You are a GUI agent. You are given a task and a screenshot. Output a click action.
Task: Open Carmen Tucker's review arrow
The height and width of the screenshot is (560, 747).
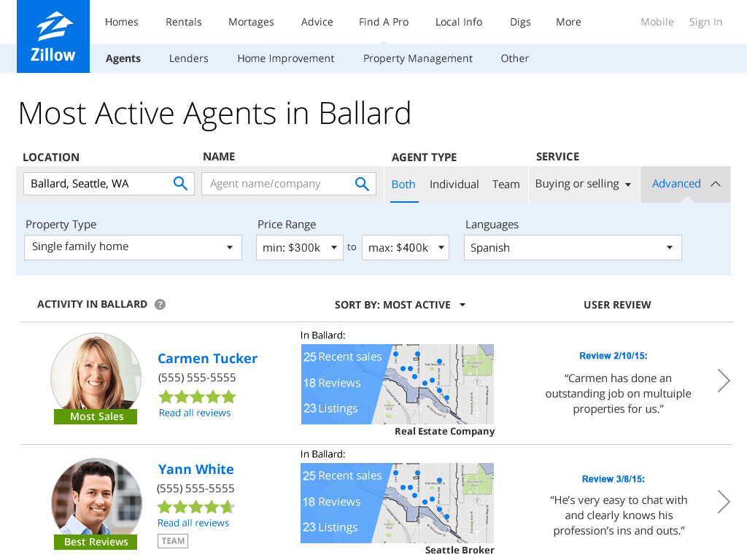click(723, 381)
